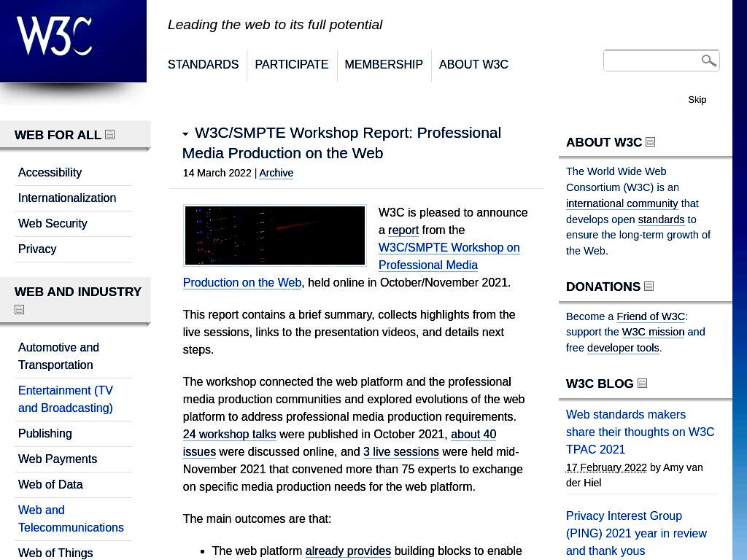Click the Web for All heading
This screenshot has height=560, width=747.
[x=58, y=135]
